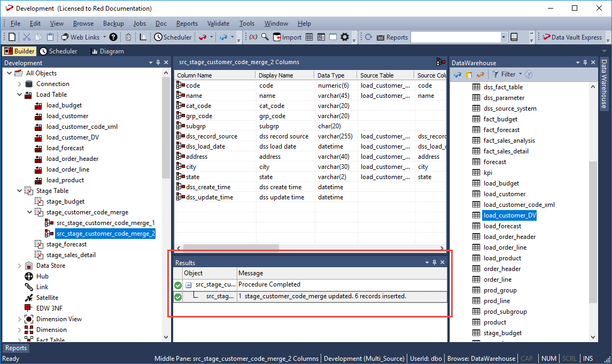
Task: Open the Web Links dropdown arrow
Action: pos(104,37)
